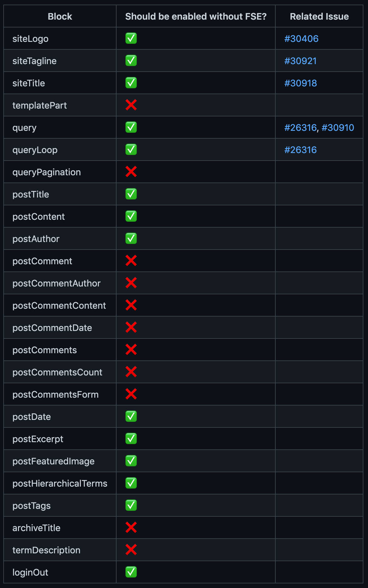Open issue link #30406
The image size is (368, 588).
301,39
